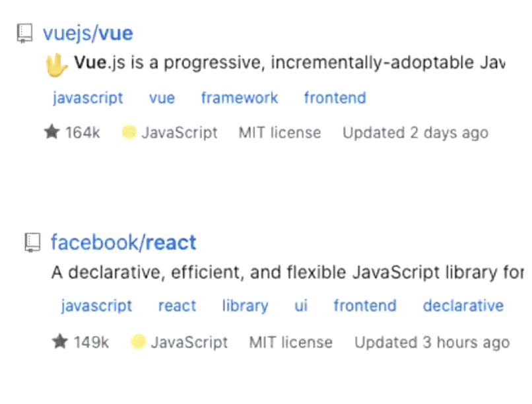Image resolution: width=532 pixels, height=404 pixels.
Task: Click the repository icon beside facebook/react
Action: point(32,243)
